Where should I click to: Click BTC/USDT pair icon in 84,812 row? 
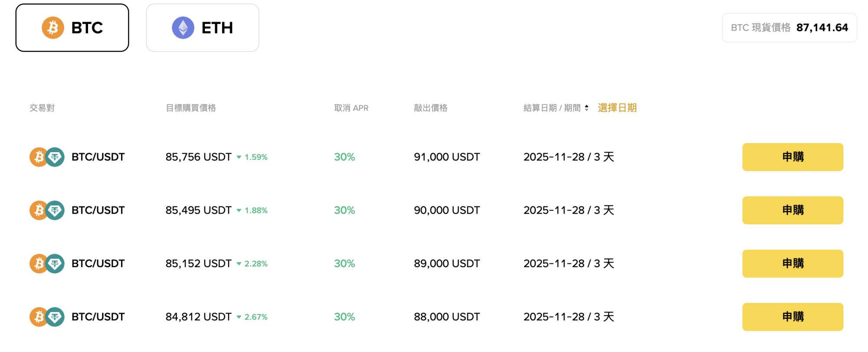point(47,317)
